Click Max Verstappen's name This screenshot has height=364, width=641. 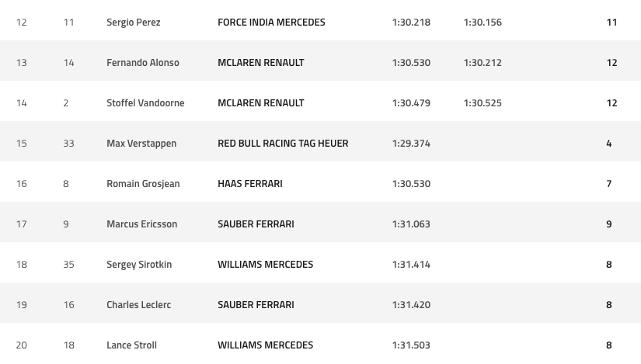point(141,144)
